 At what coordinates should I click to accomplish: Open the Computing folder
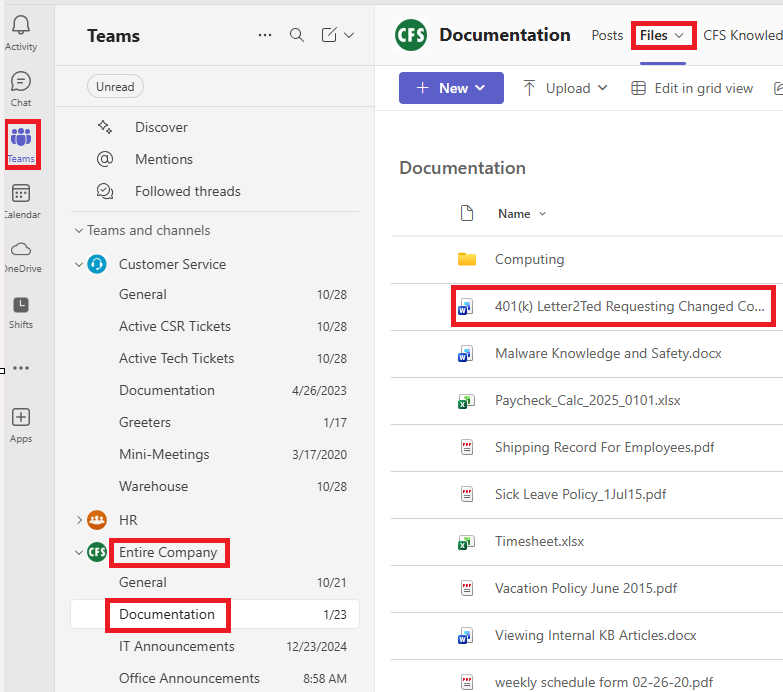coord(529,259)
